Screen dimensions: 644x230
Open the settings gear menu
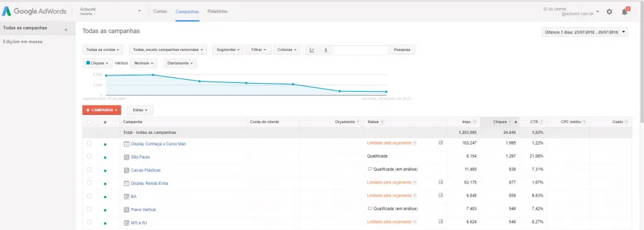609,12
